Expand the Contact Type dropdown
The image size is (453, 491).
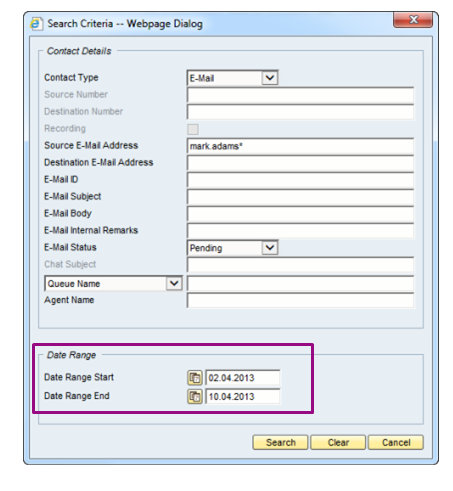tap(270, 78)
